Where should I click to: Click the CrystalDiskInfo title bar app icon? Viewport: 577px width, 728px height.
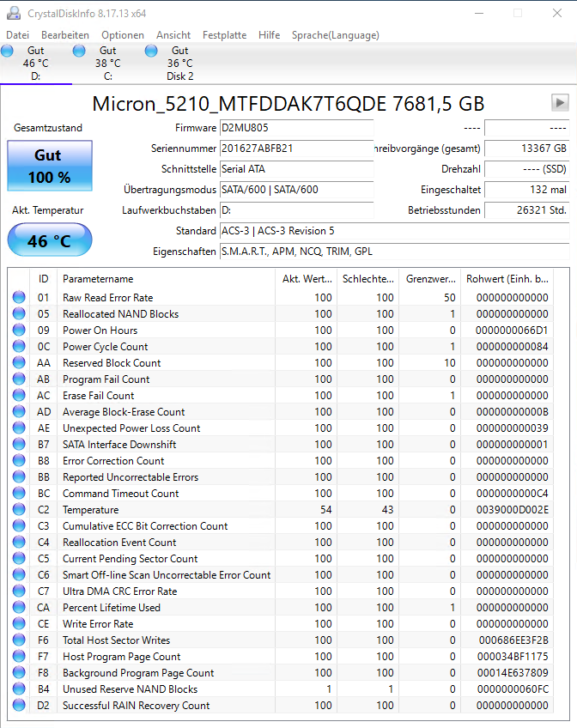14,13
